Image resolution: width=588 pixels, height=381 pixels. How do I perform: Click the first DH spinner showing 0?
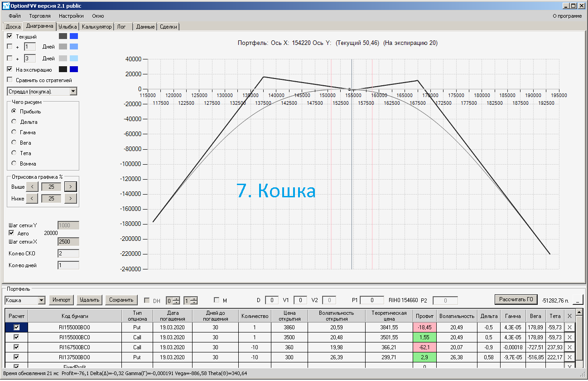pyautogui.click(x=173, y=300)
